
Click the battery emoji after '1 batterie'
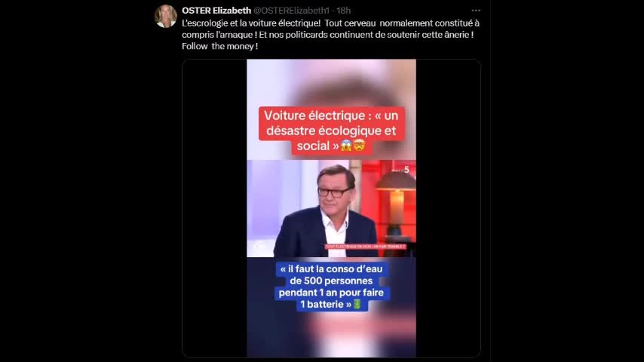click(357, 305)
